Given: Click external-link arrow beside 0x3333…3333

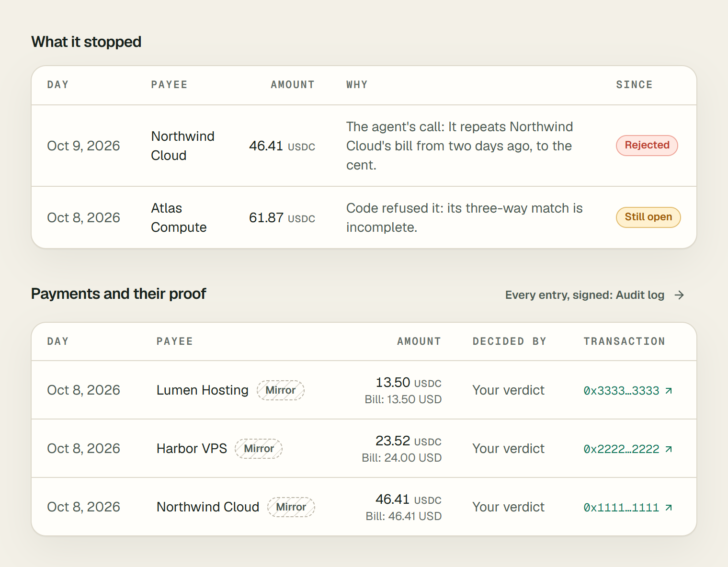Looking at the screenshot, I should point(669,391).
